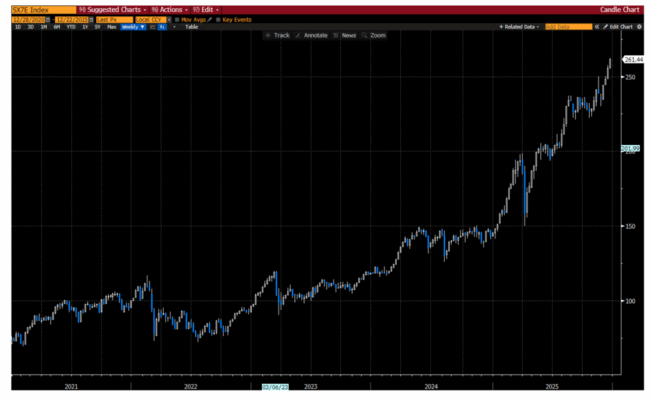The height and width of the screenshot is (400, 651).
Task: Turn on the News overlay tool
Action: tap(345, 35)
